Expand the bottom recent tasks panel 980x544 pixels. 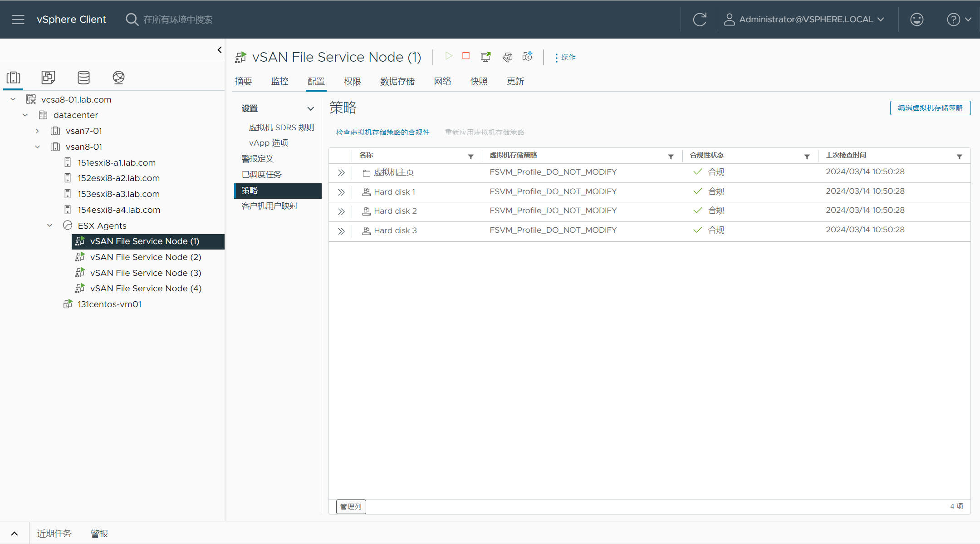(15, 534)
